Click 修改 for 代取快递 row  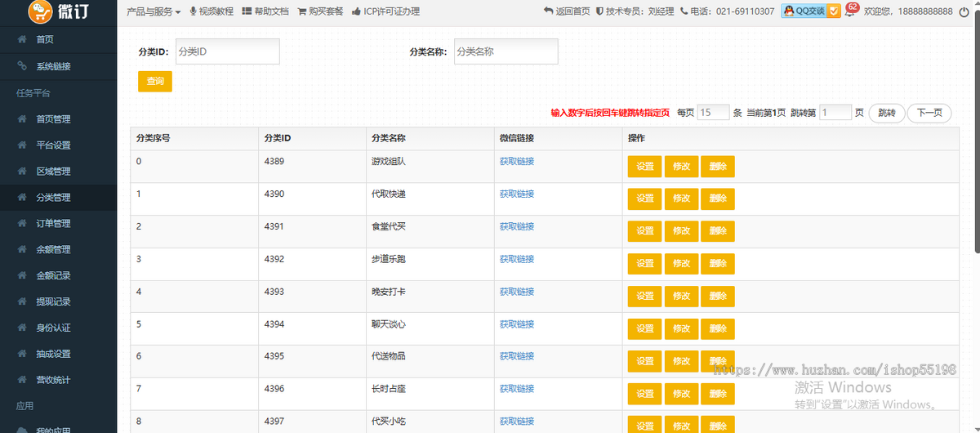point(681,199)
